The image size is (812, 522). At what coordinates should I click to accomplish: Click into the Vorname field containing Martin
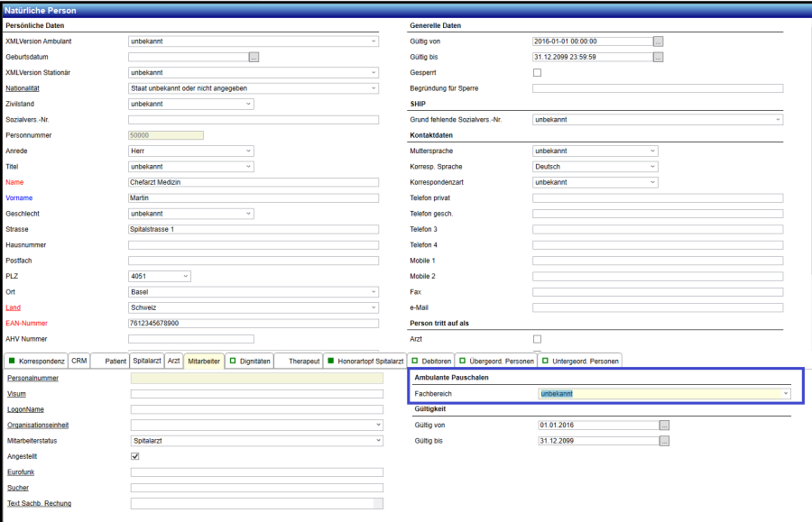point(253,198)
